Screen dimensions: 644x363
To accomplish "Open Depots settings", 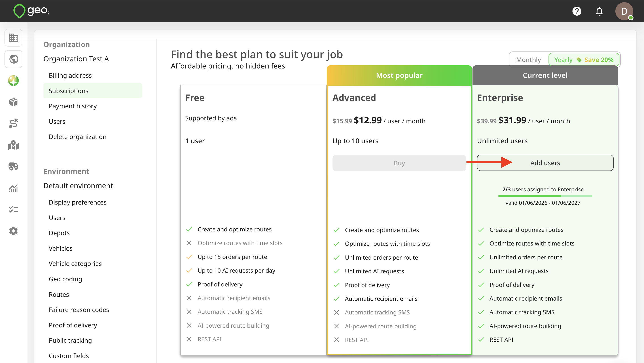I will click(59, 233).
